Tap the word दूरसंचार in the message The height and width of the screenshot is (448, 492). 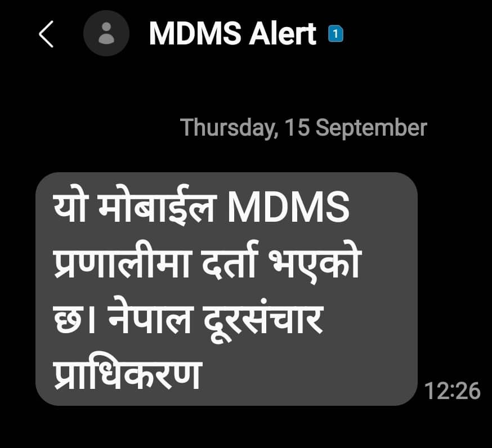click(x=263, y=320)
